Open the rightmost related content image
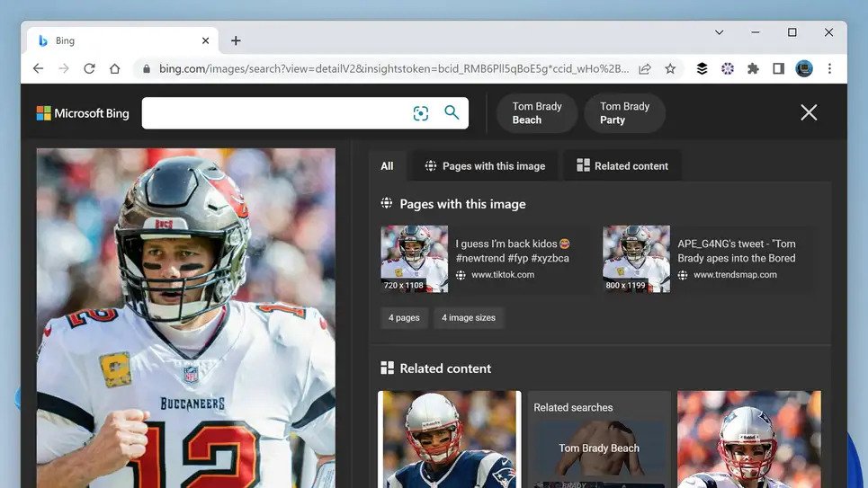Image resolution: width=868 pixels, height=488 pixels. point(749,439)
